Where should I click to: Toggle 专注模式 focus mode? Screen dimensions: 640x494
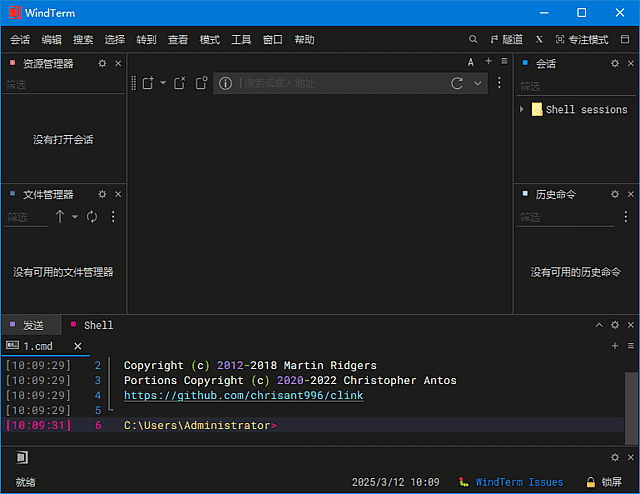pos(582,39)
